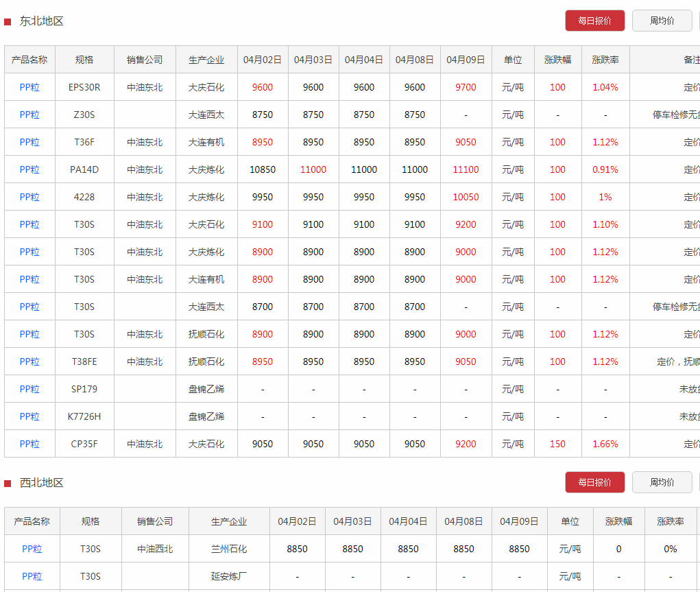
Task: Switch to 周均价 tab for 西北地区
Action: tap(662, 482)
